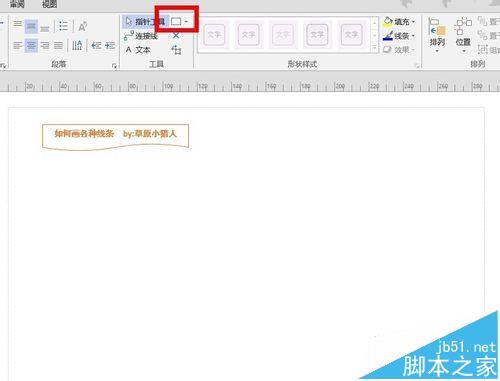Select the 指针工具 pointer tool

pyautogui.click(x=145, y=22)
